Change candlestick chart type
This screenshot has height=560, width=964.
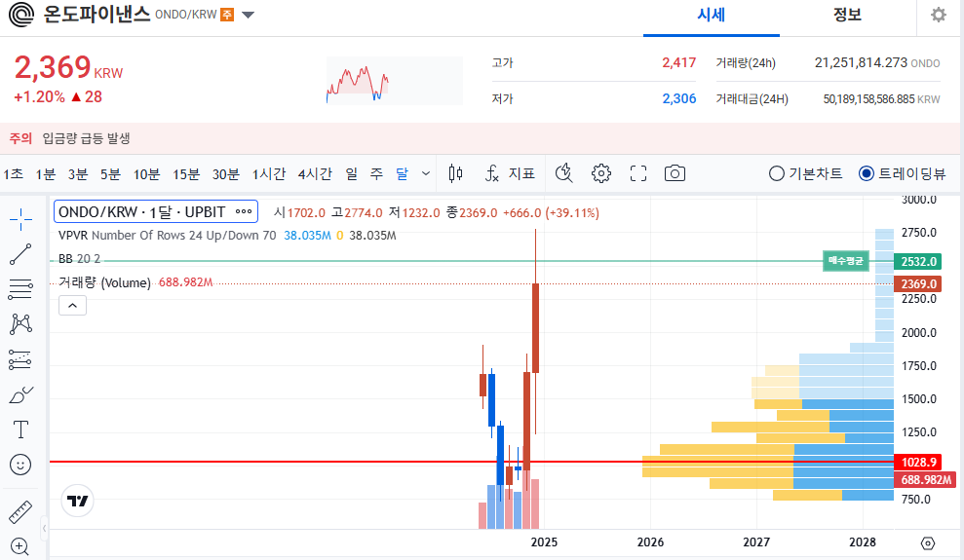[455, 173]
